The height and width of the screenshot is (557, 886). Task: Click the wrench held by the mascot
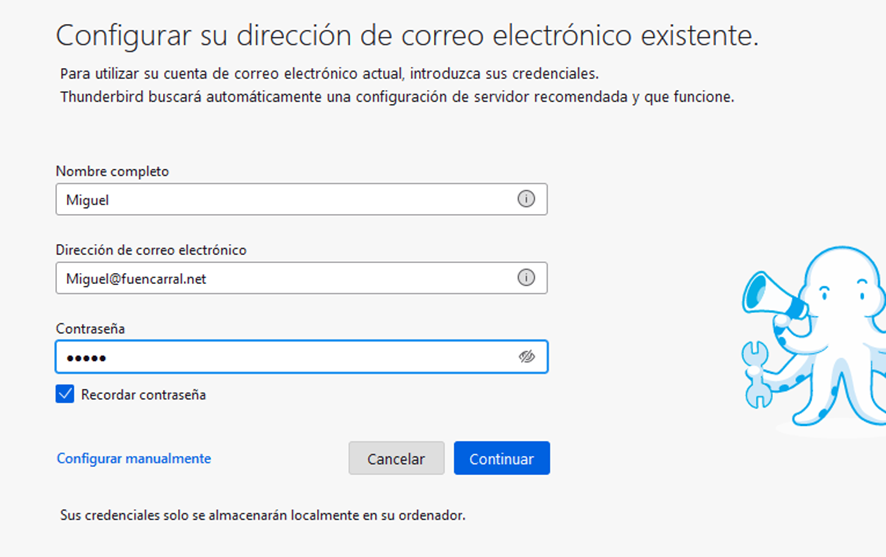tap(757, 373)
